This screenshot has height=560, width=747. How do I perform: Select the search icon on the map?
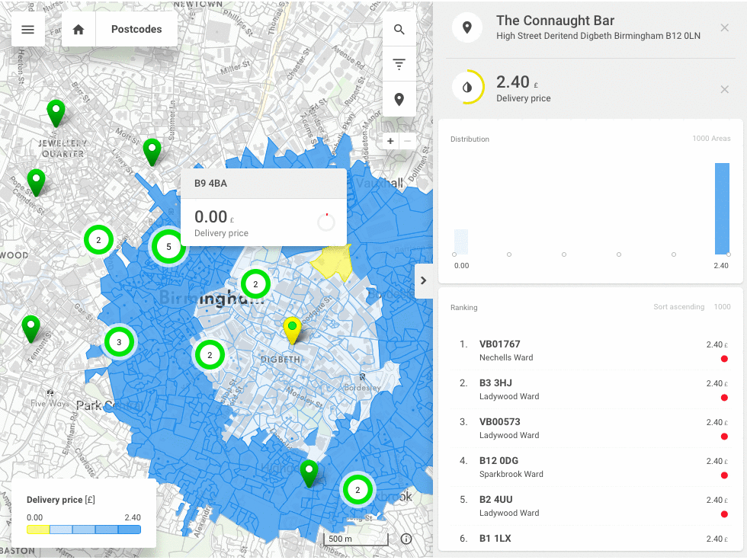point(399,27)
